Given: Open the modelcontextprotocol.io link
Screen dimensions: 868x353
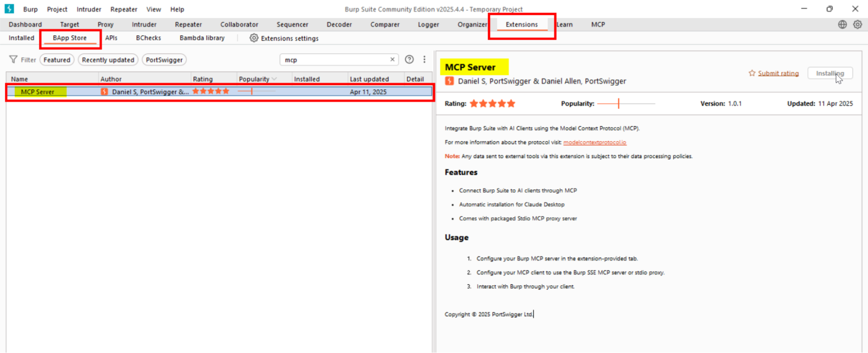Looking at the screenshot, I should 595,142.
